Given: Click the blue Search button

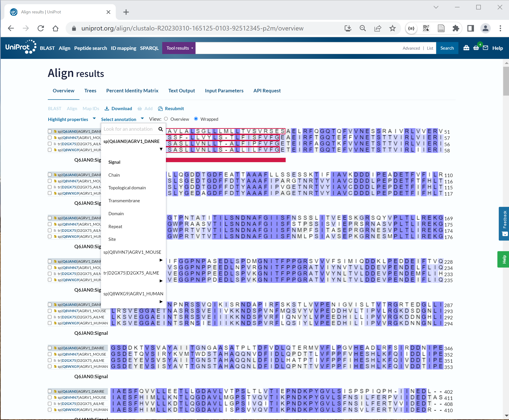Looking at the screenshot, I should [x=447, y=48].
